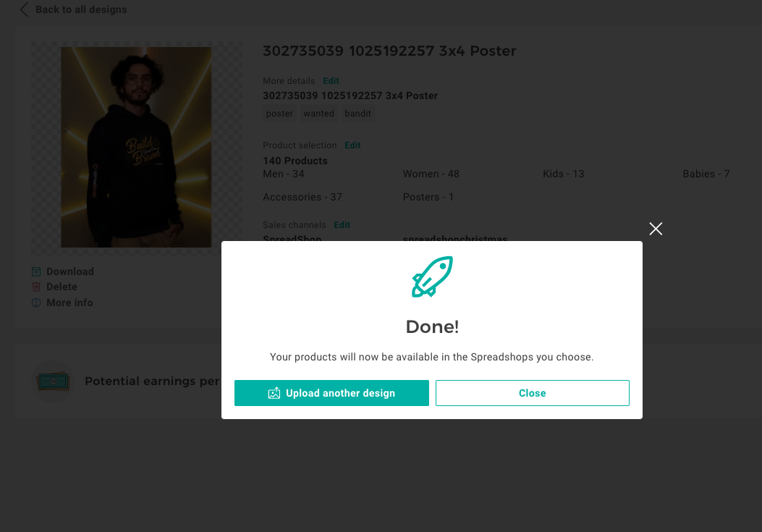Select the bandit tag
This screenshot has height=532, width=762.
point(357,114)
